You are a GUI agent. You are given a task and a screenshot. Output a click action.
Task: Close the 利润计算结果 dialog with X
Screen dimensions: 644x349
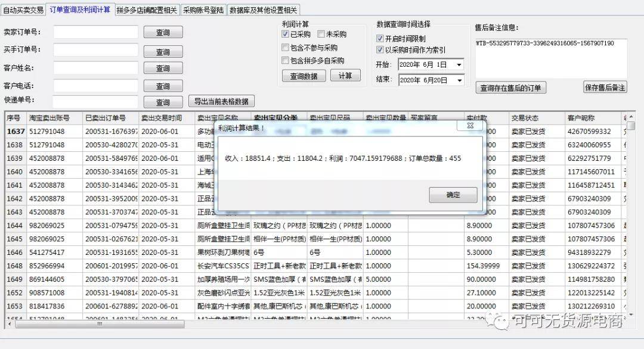[470, 126]
